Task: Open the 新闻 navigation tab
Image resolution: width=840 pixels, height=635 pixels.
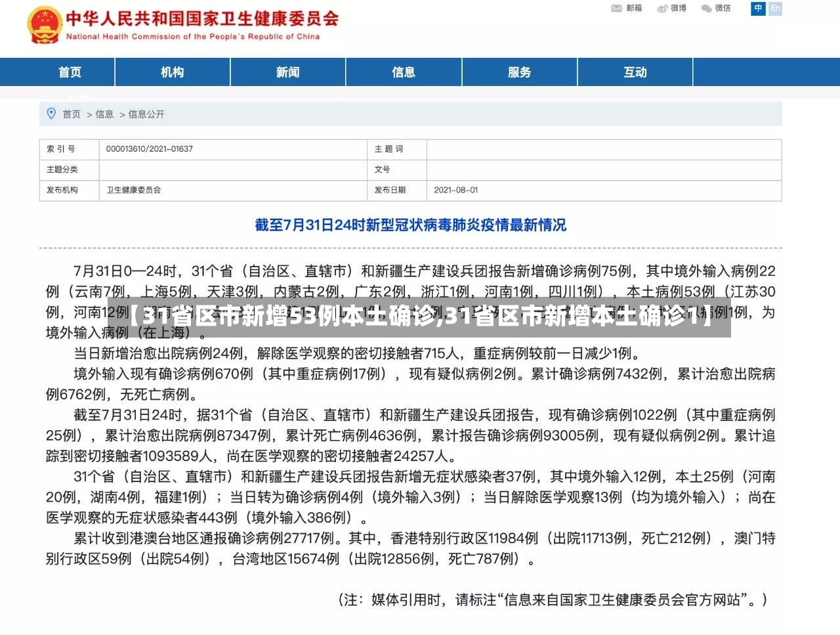Action: [x=288, y=72]
